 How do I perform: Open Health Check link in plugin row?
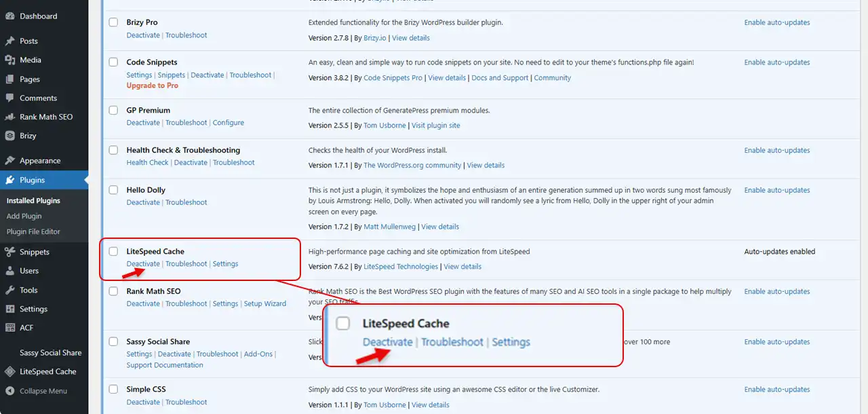(147, 163)
